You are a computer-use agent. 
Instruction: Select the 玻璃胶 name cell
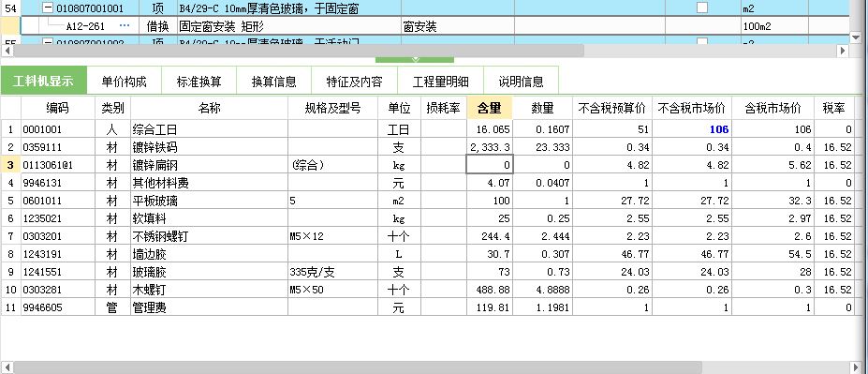[209, 272]
